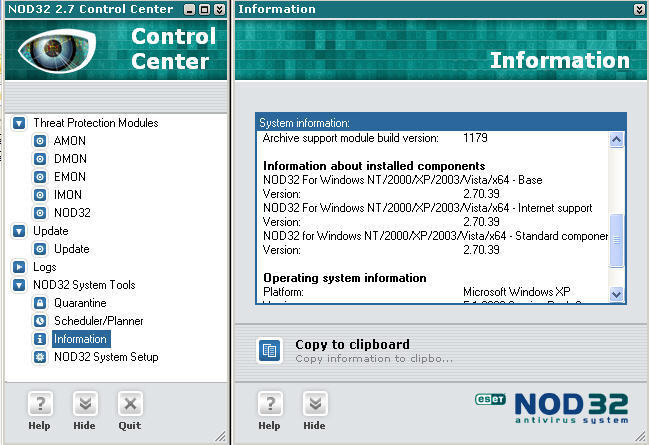This screenshot has width=649, height=445.
Task: Click the Information window resize grip
Action: (641, 436)
